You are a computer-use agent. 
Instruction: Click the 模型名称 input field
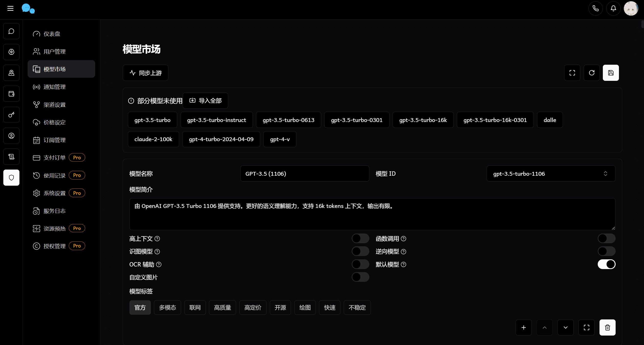305,174
